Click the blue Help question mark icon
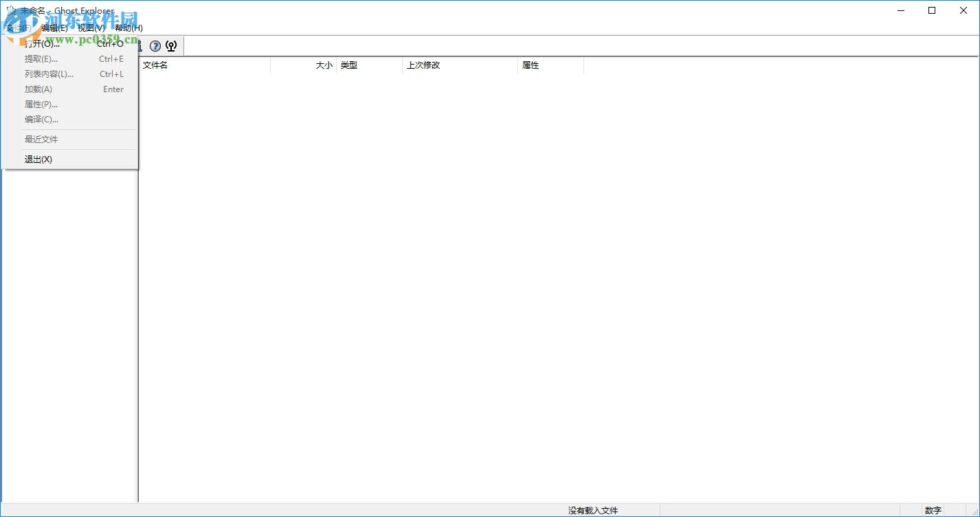 (155, 46)
